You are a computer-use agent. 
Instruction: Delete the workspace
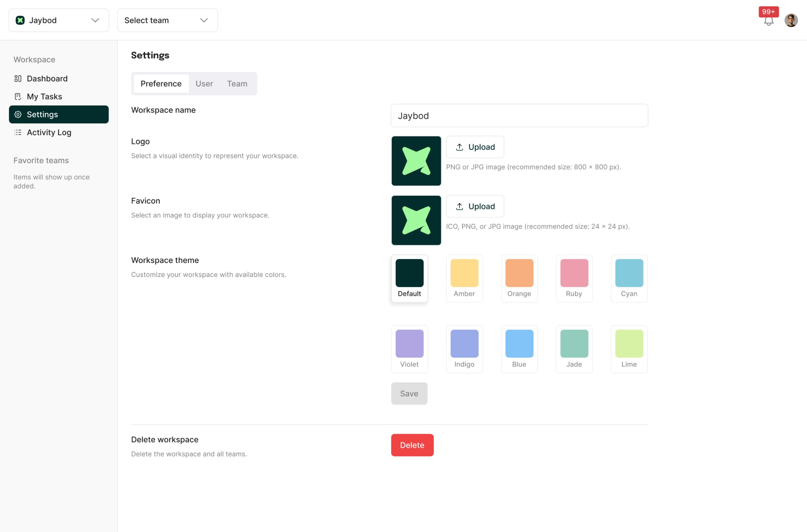click(x=412, y=445)
